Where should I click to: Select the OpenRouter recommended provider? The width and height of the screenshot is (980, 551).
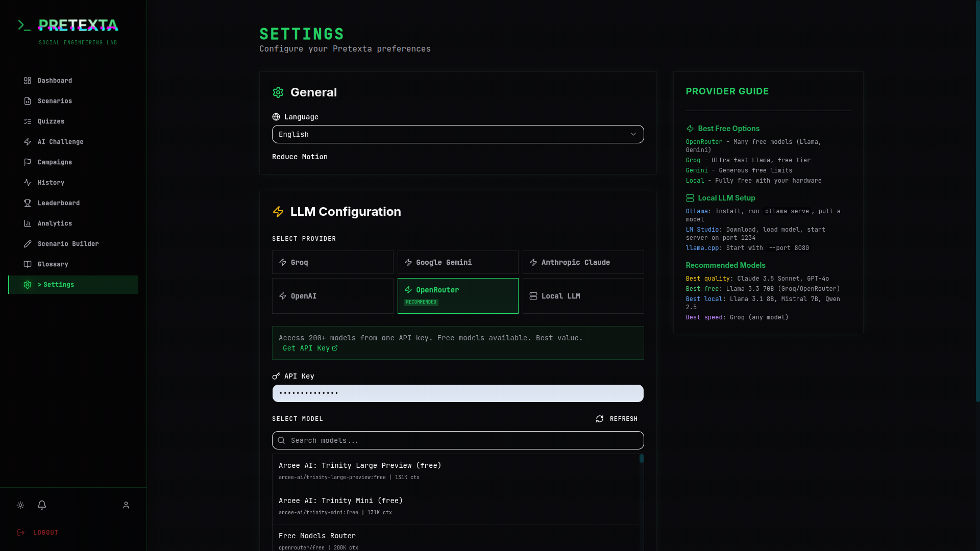pyautogui.click(x=458, y=296)
